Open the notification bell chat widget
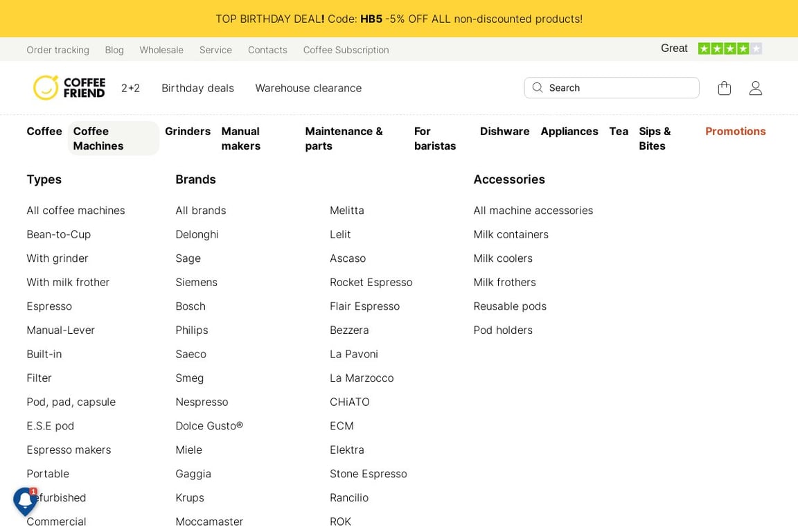Image resolution: width=798 pixels, height=532 pixels. tap(25, 502)
